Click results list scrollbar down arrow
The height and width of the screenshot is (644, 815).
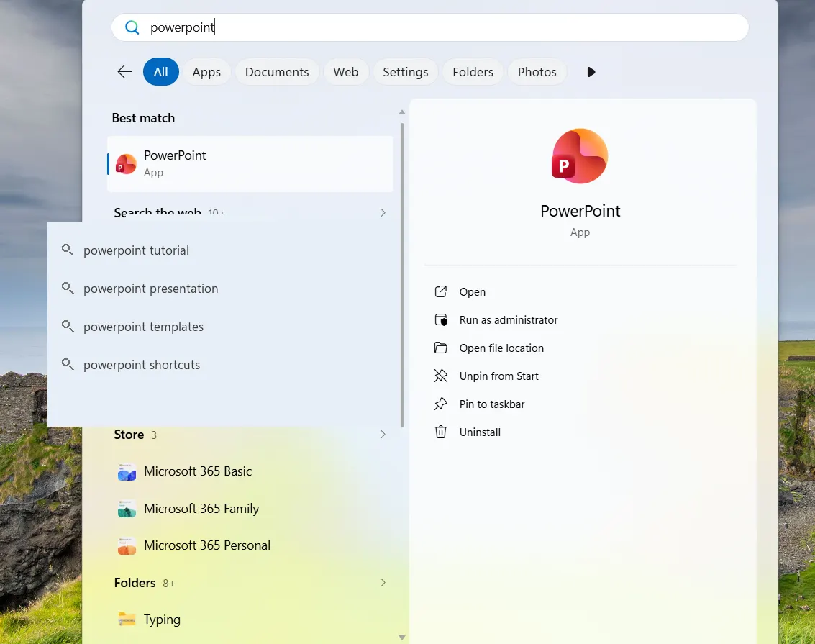tap(402, 638)
